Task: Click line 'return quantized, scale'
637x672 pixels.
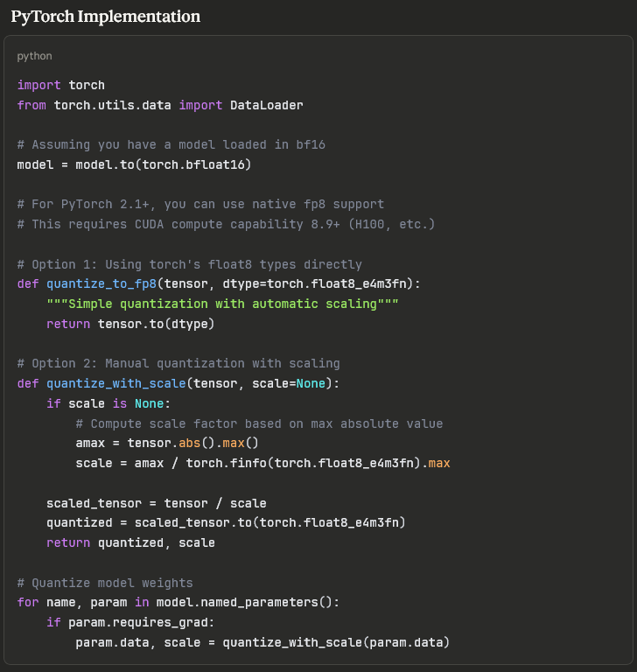Action: (130, 542)
